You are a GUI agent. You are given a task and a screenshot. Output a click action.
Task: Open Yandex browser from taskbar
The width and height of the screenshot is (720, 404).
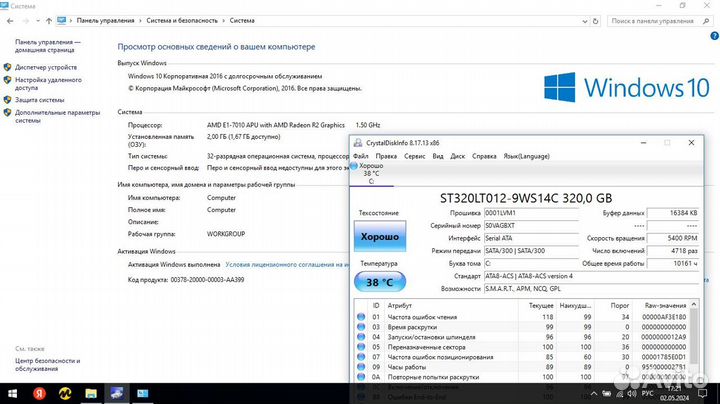click(x=39, y=393)
